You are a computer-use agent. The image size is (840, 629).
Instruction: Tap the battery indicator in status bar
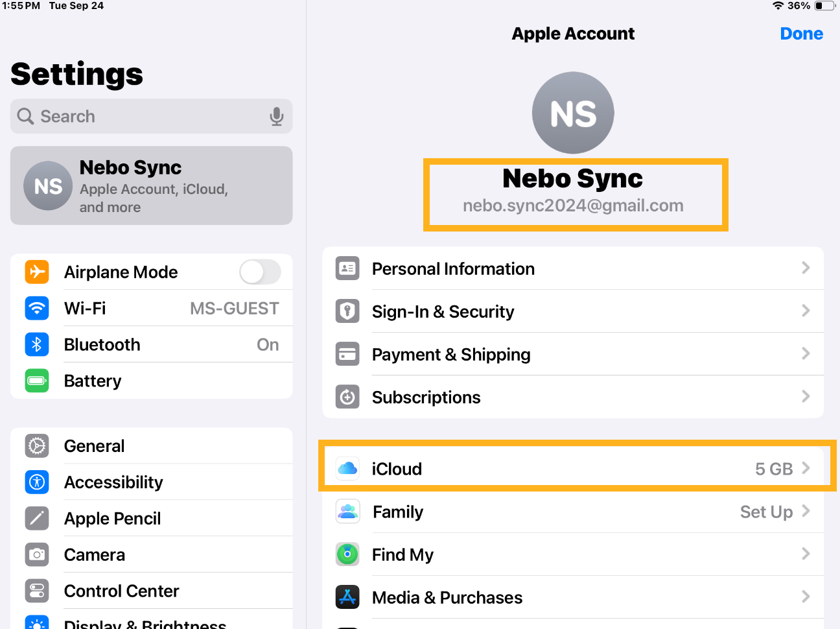point(824,6)
